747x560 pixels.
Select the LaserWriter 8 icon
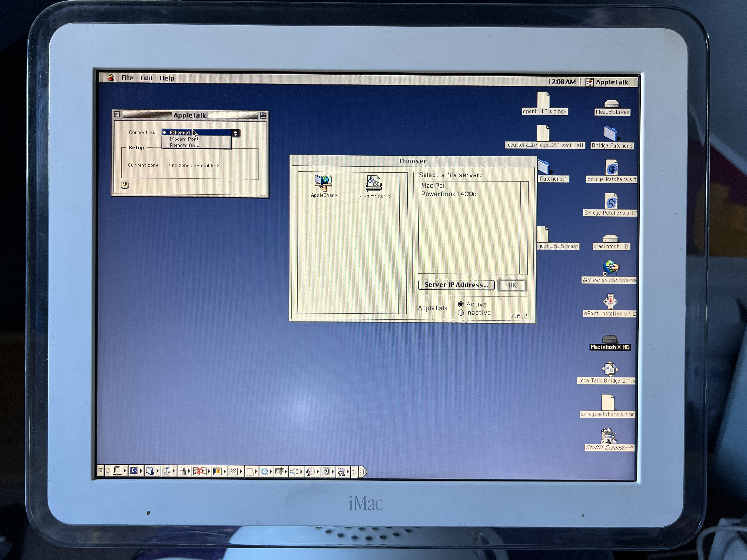point(373,184)
